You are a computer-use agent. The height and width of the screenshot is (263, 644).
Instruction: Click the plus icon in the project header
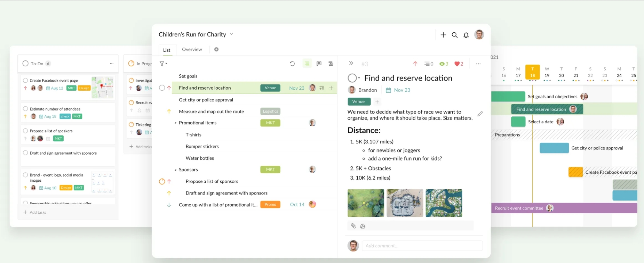click(x=443, y=35)
